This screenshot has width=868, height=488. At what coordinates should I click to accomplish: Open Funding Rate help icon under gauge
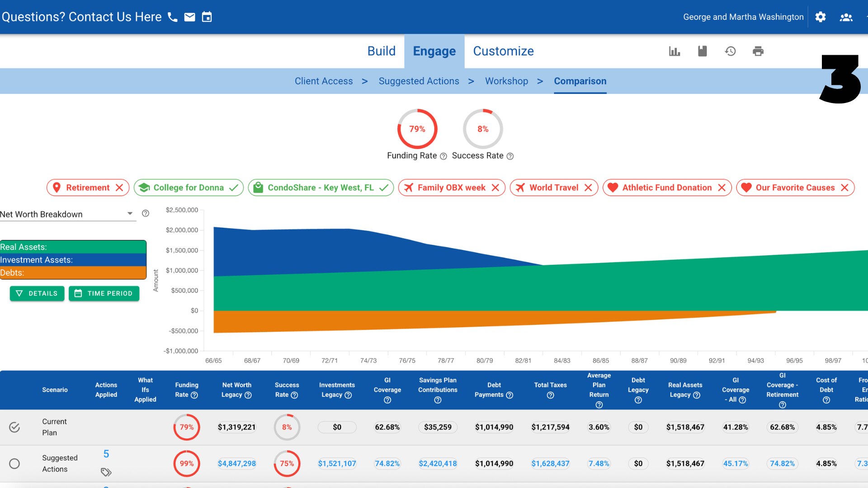click(443, 156)
